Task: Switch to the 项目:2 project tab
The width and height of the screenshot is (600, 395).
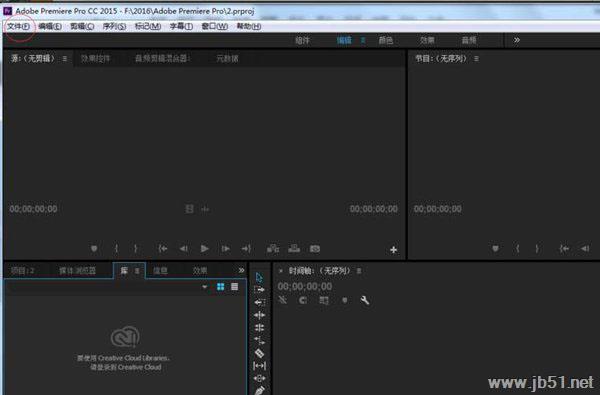Action: coord(22,271)
